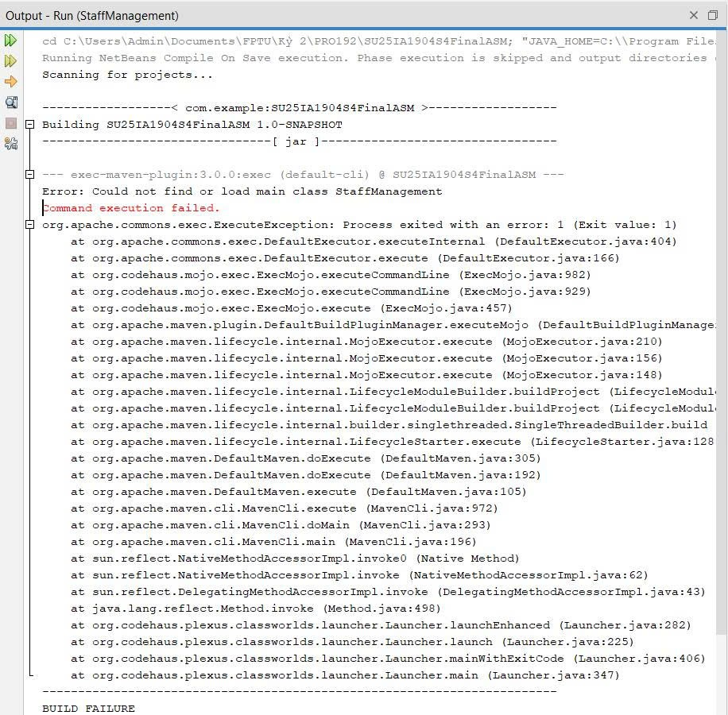
Task: Click 'Running NetBeans Compile On Save' line
Action: [378, 58]
